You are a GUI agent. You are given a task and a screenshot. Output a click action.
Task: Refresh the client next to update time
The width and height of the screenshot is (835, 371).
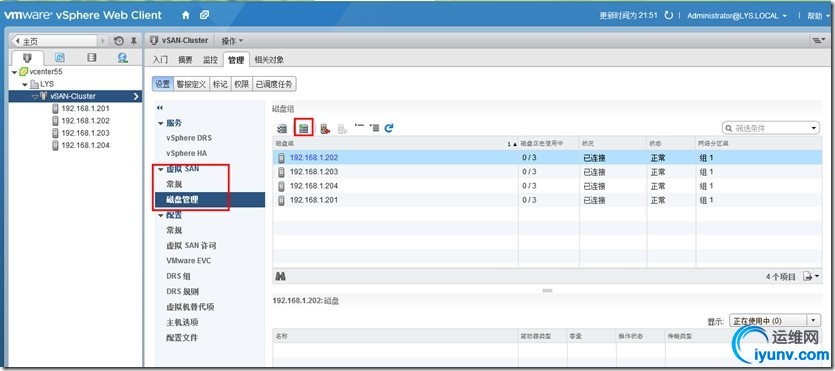[x=669, y=16]
